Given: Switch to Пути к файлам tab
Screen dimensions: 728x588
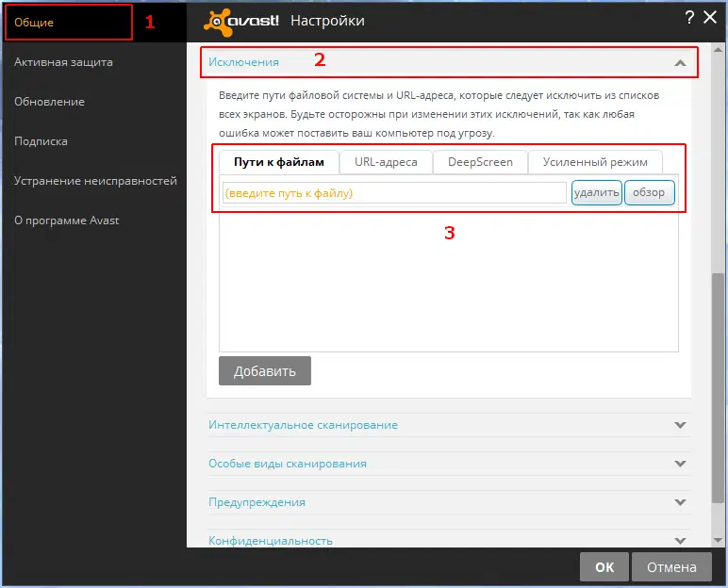Looking at the screenshot, I should point(279,162).
